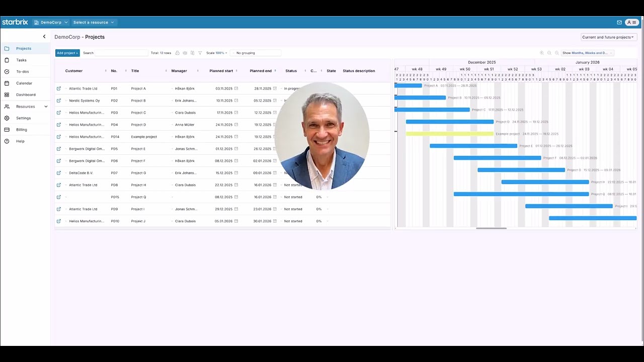Click the Status column header
644x362 pixels.
tap(291, 71)
